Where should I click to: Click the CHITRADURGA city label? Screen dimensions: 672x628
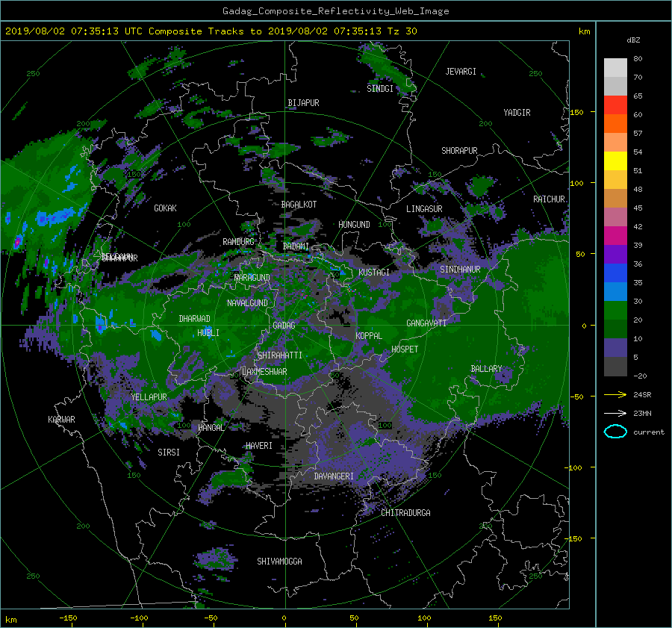[406, 513]
